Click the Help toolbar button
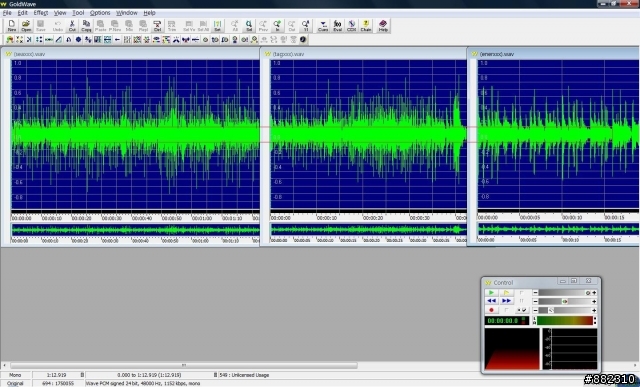 (x=383, y=26)
